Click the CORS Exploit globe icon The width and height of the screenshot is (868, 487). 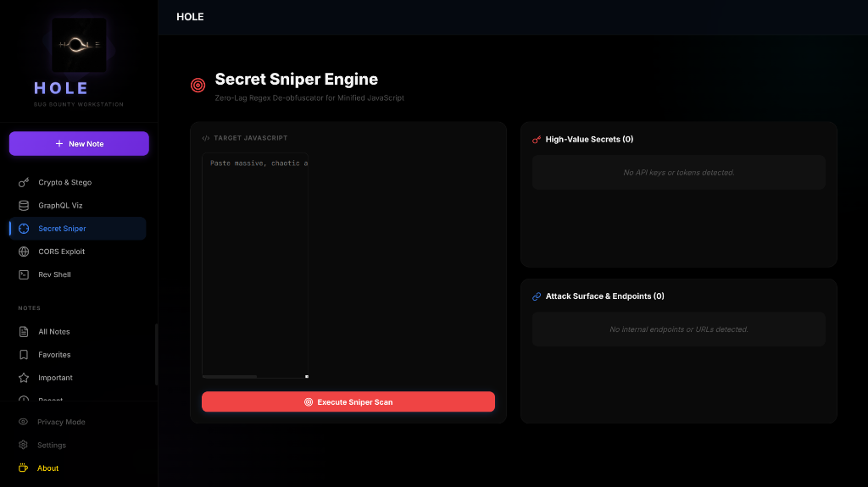pyautogui.click(x=24, y=252)
